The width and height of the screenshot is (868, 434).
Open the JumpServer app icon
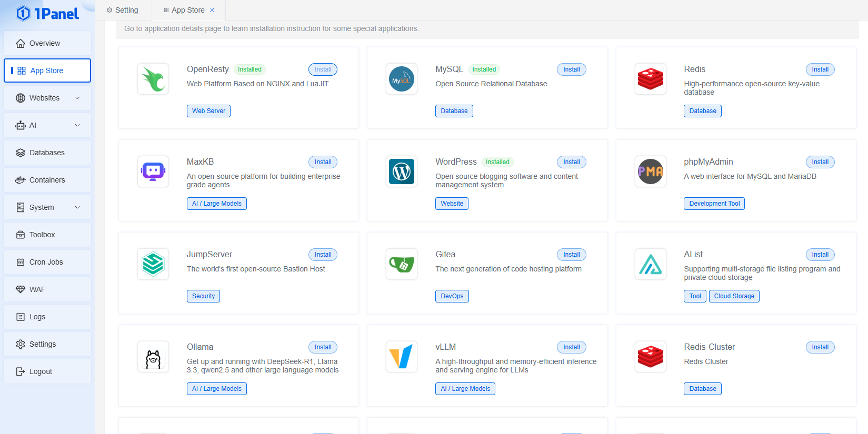153,264
